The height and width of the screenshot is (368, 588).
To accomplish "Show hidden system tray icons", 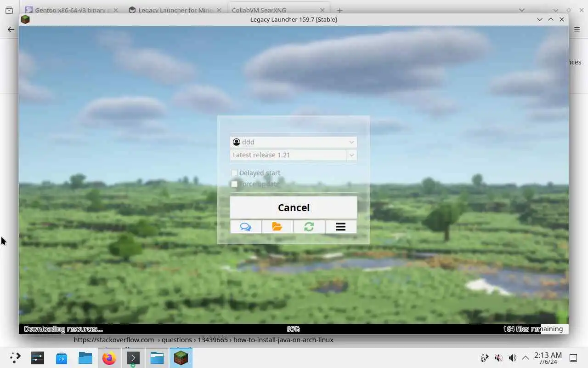I will [x=526, y=358].
